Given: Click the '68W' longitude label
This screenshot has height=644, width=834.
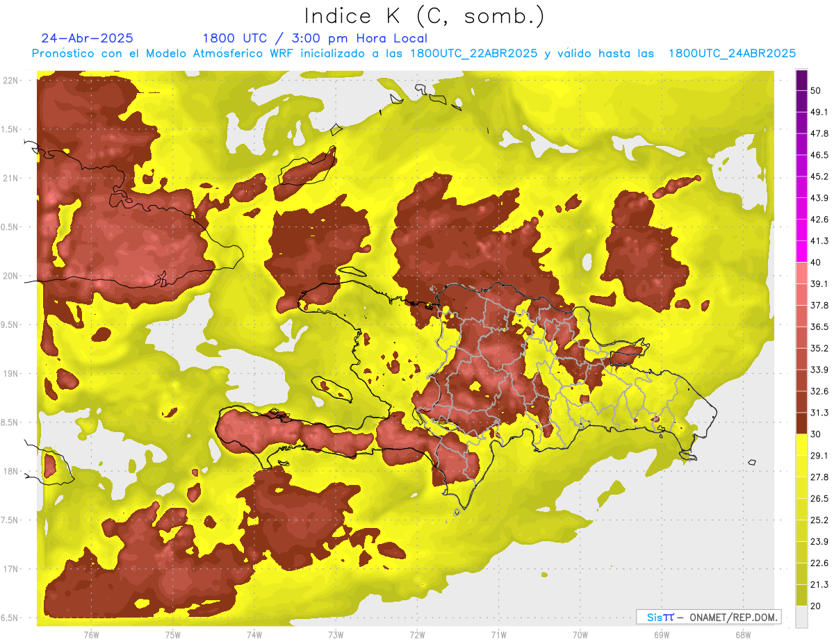Looking at the screenshot, I should pyautogui.click(x=743, y=635).
